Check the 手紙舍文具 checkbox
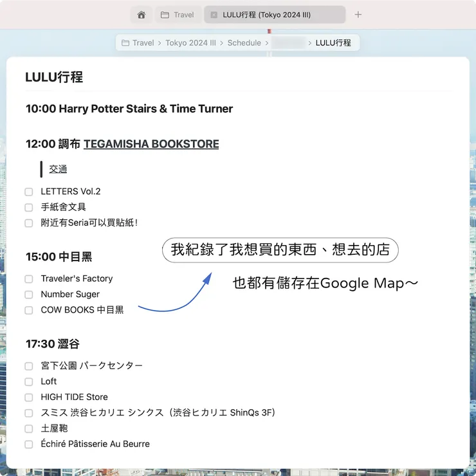This screenshot has width=476, height=476. (x=29, y=207)
